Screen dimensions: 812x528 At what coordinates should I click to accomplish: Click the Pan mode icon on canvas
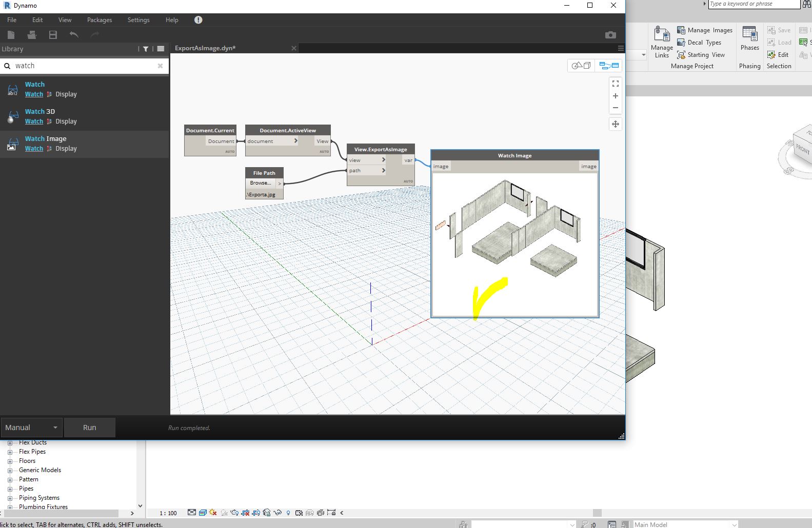coord(616,124)
